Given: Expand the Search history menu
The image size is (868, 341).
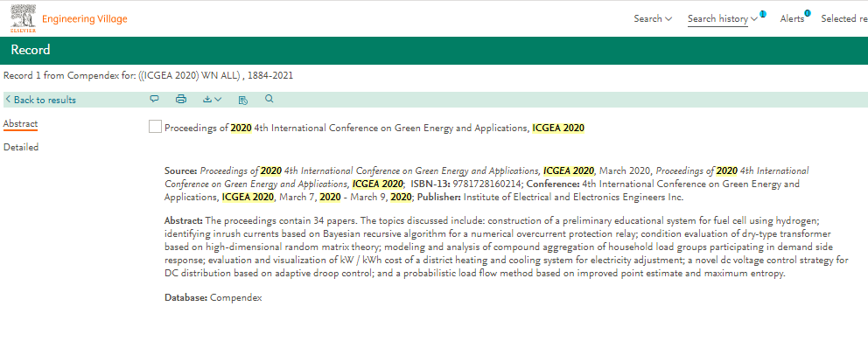Looking at the screenshot, I should pyautogui.click(x=723, y=19).
